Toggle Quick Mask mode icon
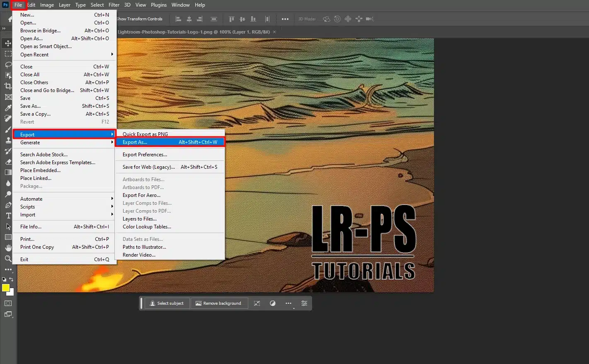 (x=8, y=303)
